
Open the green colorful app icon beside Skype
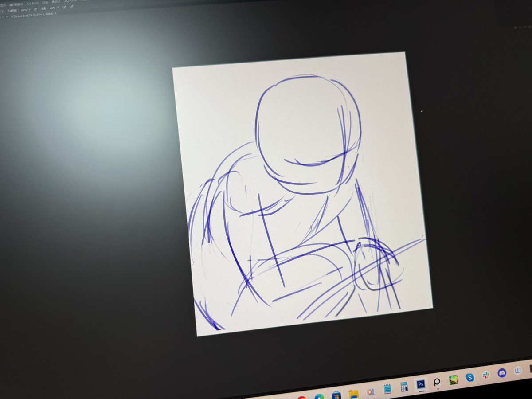(x=453, y=379)
